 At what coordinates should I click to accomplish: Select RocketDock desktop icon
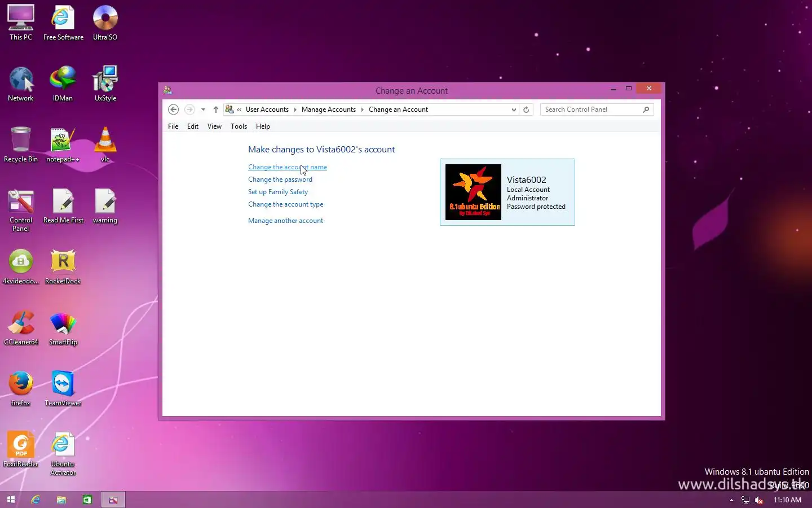coord(63,267)
